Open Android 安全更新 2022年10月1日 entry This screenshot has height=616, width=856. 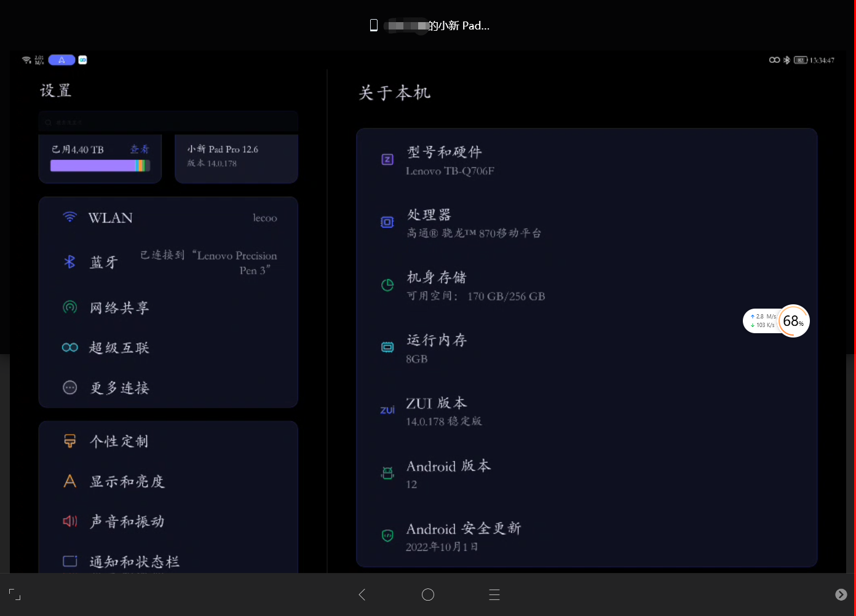pos(587,535)
